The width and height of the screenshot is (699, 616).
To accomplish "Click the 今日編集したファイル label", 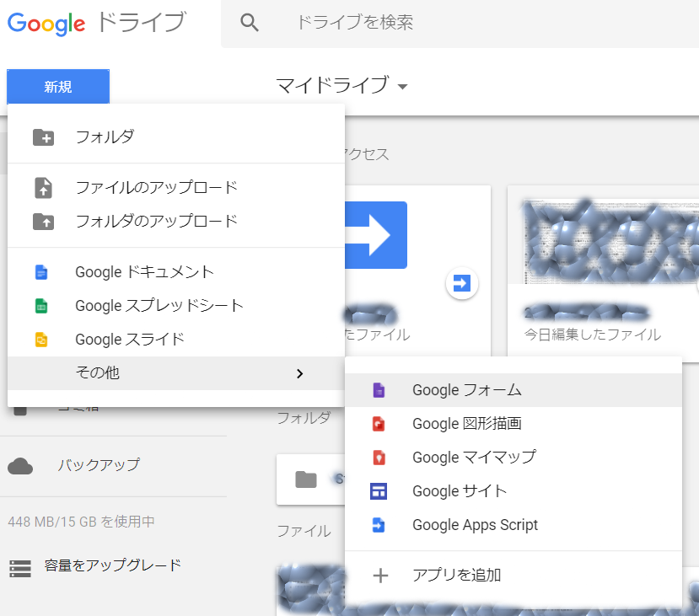I will pos(593,335).
